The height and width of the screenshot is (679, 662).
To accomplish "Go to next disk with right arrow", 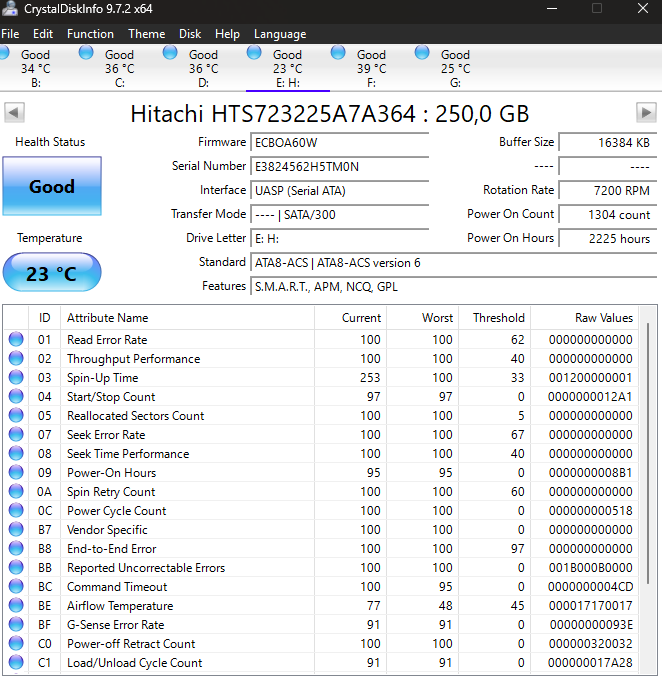I will coord(646,113).
